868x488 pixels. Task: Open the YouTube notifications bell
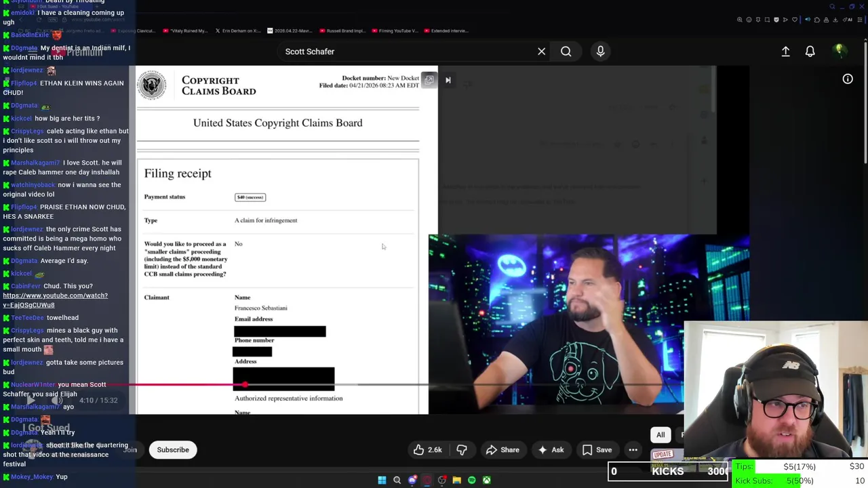[810, 52]
